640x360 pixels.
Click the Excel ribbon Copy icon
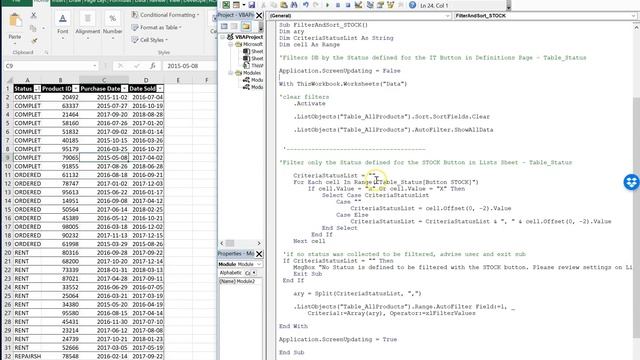click(x=33, y=28)
